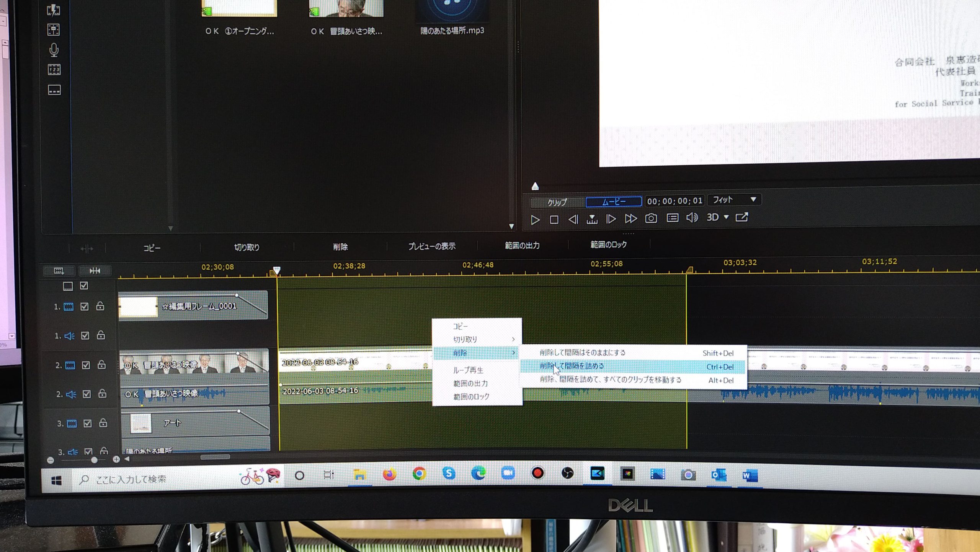This screenshot has width=980, height=552.
Task: Select the video track 3 icon
Action: click(x=72, y=423)
